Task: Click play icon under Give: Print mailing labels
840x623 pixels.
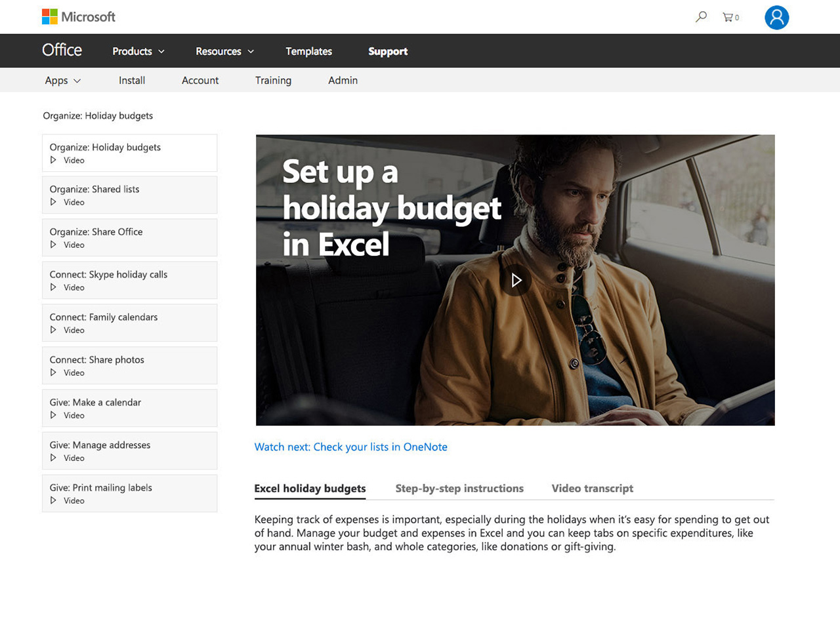Action: click(x=54, y=500)
